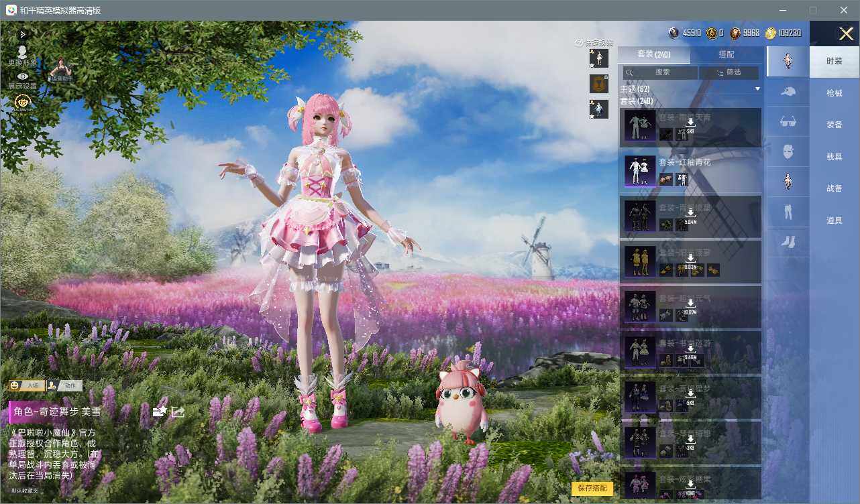The image size is (860, 504).
Task: Click the pink owl pet companion
Action: (x=462, y=403)
